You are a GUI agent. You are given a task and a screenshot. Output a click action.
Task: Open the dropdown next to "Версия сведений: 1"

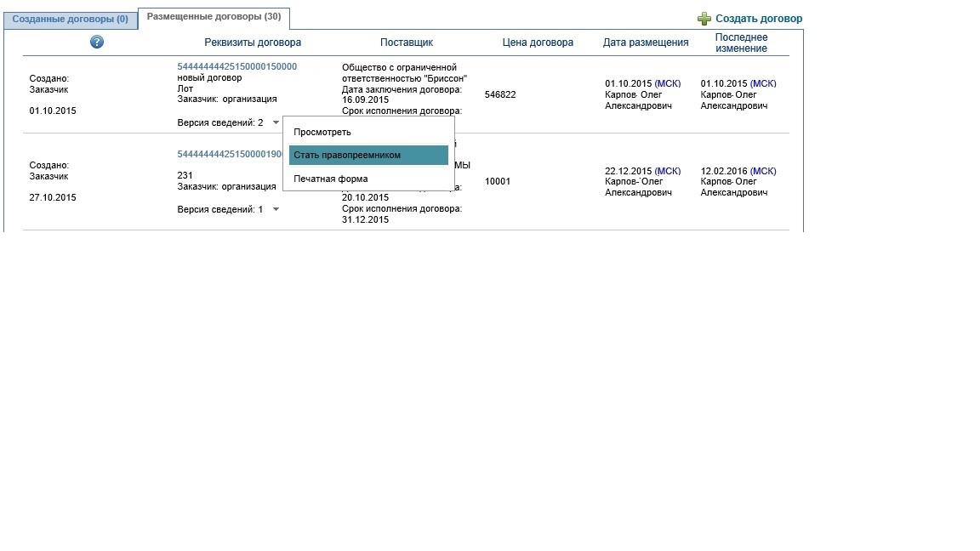click(276, 209)
